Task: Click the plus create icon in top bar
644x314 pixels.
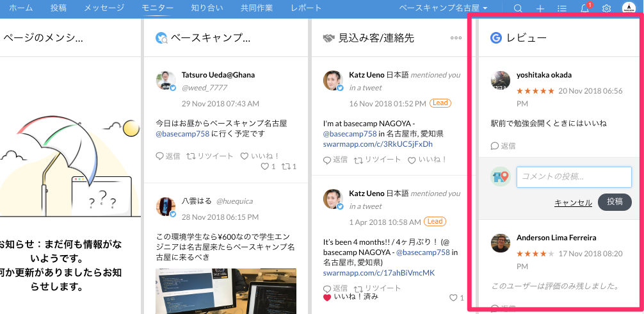Action: (540, 8)
